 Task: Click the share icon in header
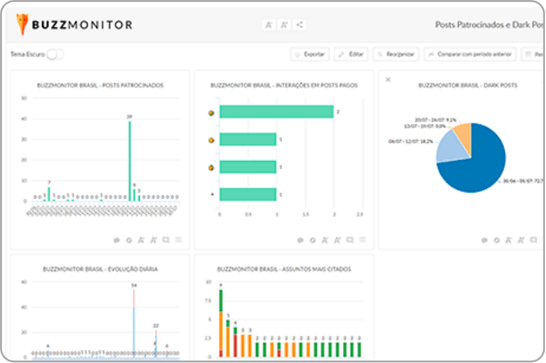(x=299, y=25)
